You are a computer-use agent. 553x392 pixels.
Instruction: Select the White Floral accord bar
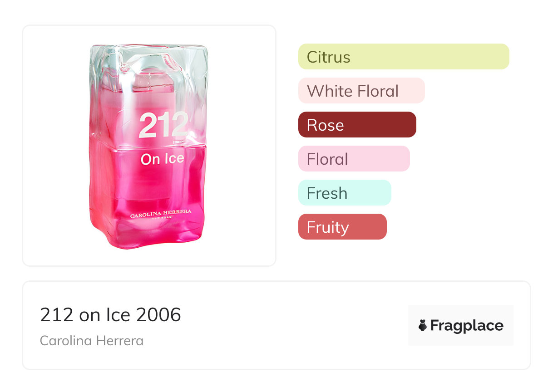pyautogui.click(x=361, y=91)
